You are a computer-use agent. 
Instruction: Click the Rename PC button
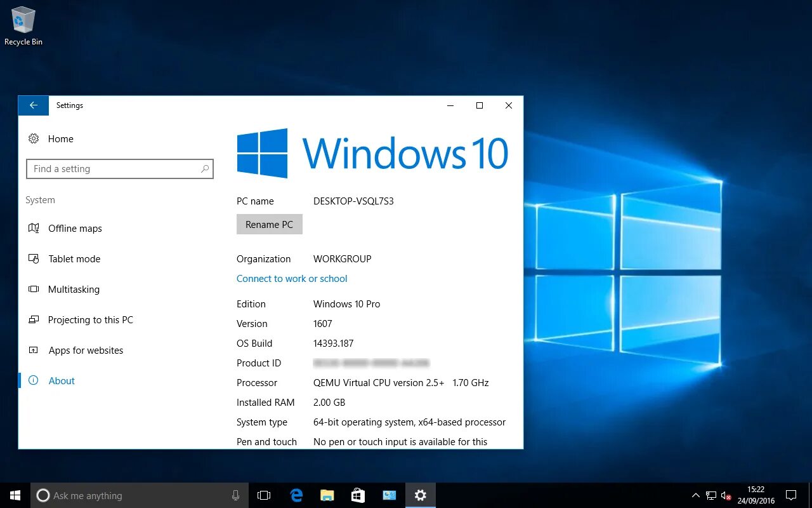[x=269, y=224]
